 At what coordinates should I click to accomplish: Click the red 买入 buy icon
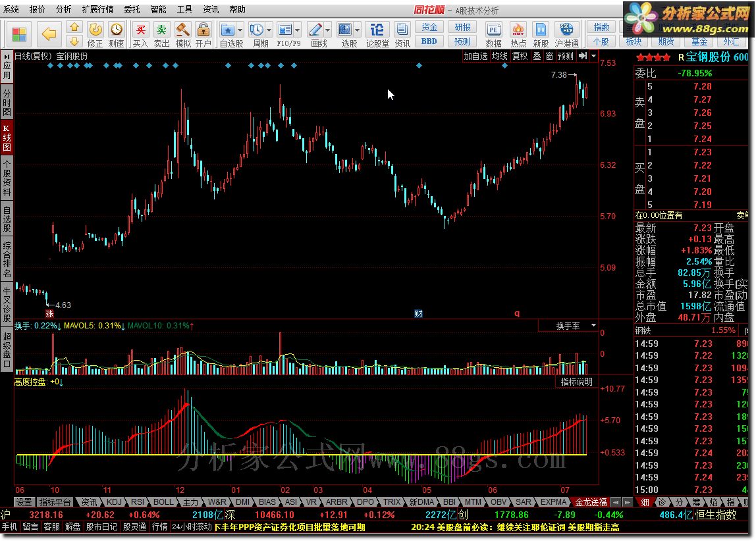point(140,30)
